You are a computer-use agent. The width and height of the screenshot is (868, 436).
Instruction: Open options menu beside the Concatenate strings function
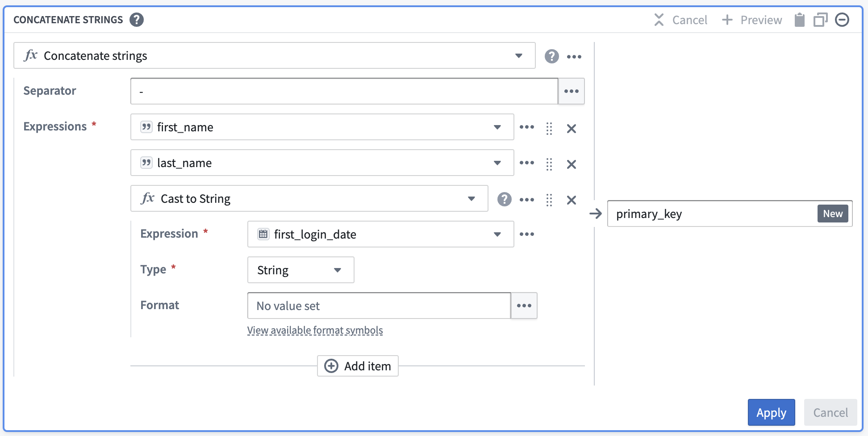point(574,56)
